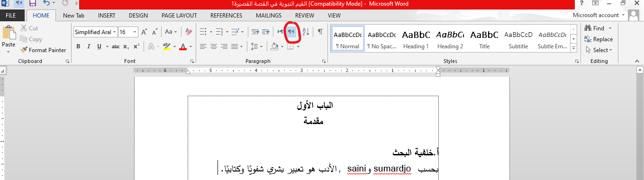Viewport: 644px width, 180px height.
Task: Open the Paste options dropdown arrow
Action: (x=9, y=51)
